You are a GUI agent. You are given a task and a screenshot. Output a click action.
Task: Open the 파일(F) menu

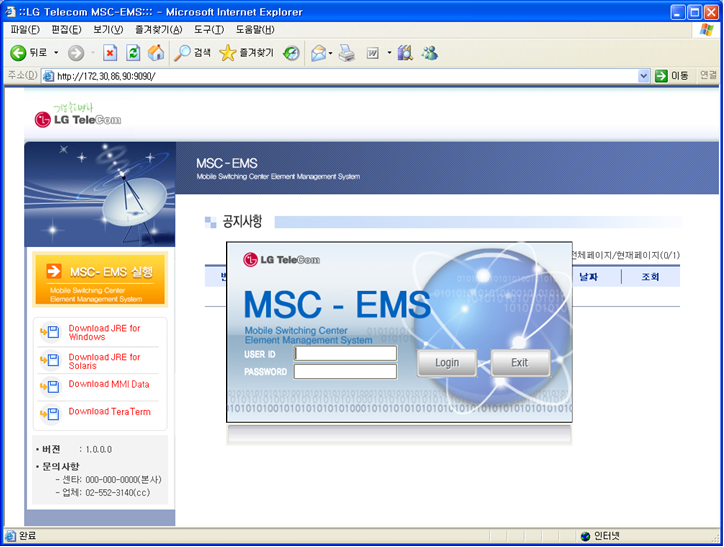point(25,30)
